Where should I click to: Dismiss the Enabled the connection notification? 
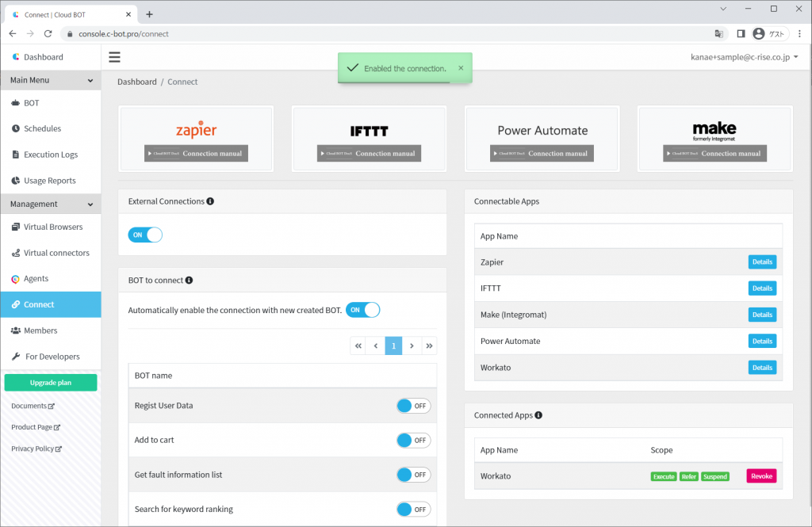click(x=461, y=68)
